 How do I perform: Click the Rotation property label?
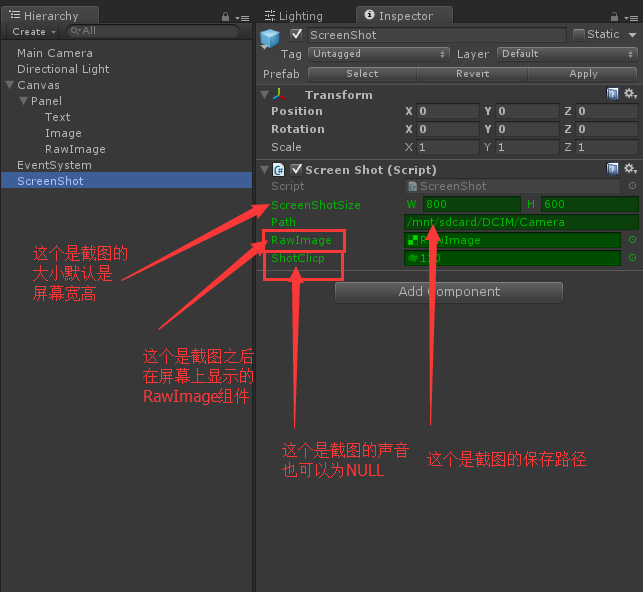point(298,129)
